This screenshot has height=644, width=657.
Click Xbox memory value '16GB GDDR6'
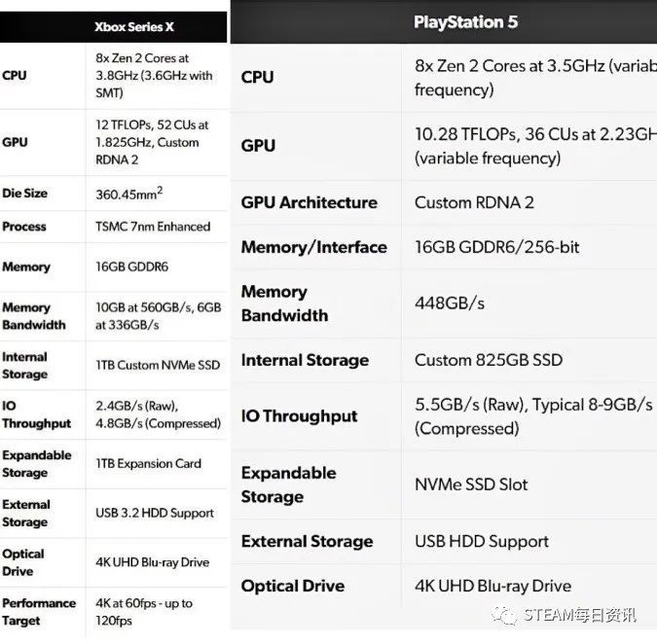click(x=131, y=267)
